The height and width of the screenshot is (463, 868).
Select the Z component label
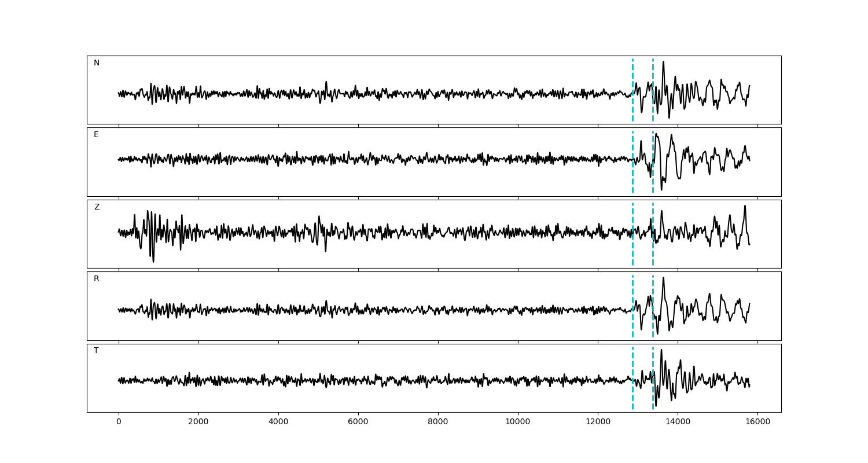tap(97, 207)
